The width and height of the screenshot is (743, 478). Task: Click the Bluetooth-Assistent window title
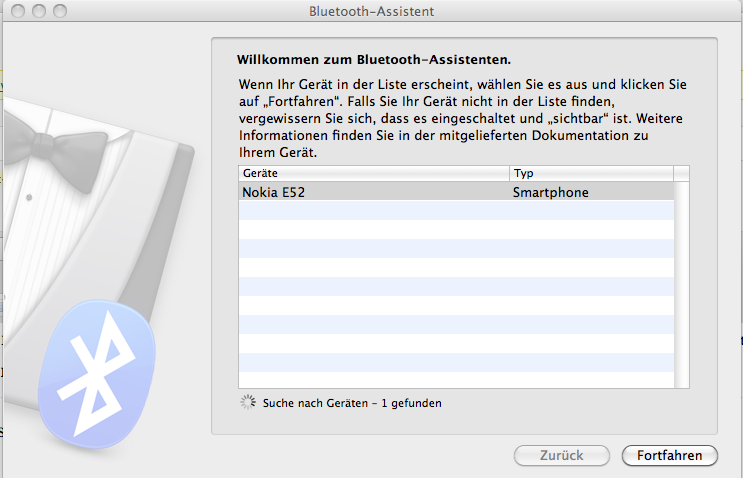(371, 11)
